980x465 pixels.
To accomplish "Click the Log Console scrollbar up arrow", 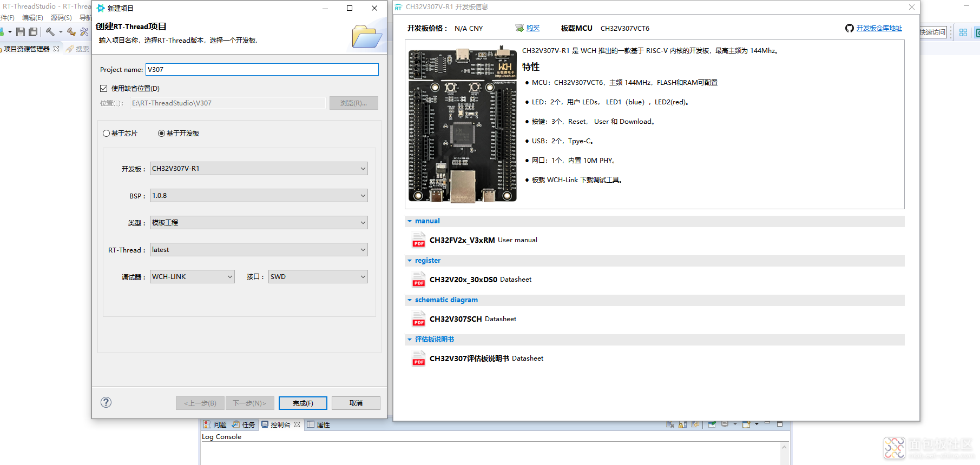I will pos(785,447).
